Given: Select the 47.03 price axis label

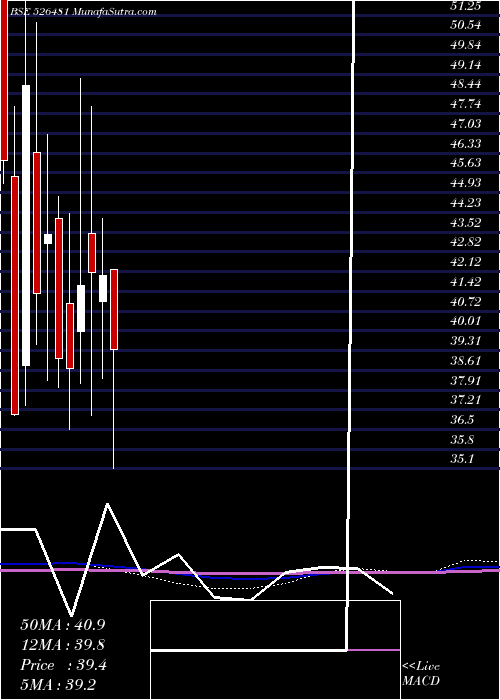Looking at the screenshot, I should [466, 124].
